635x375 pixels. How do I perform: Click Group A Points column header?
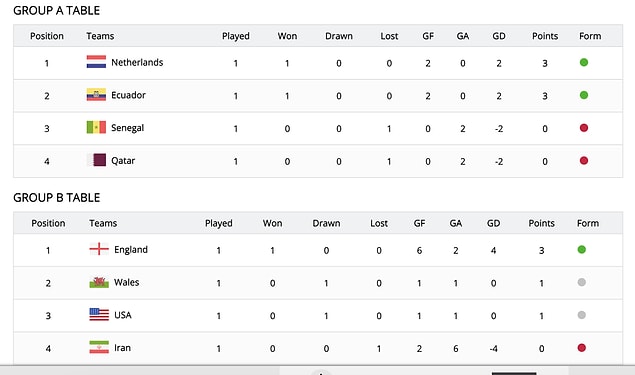tap(545, 36)
